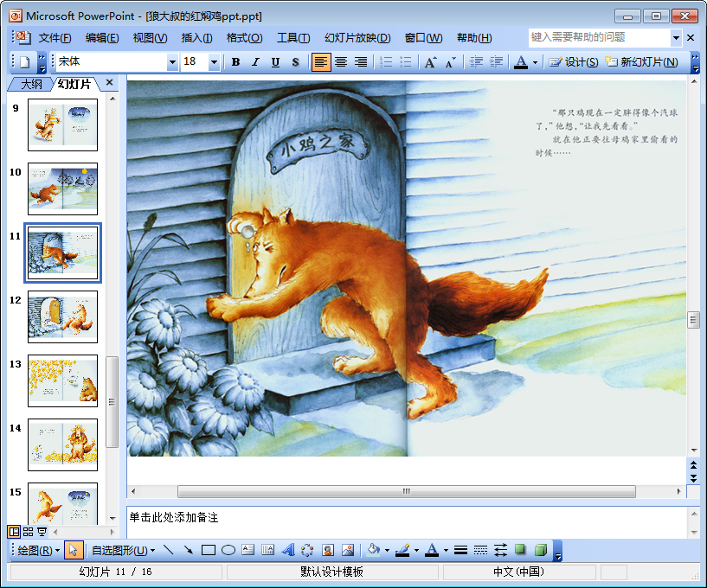This screenshot has width=707, height=588.
Task: Increase indent level icon
Action: click(497, 62)
